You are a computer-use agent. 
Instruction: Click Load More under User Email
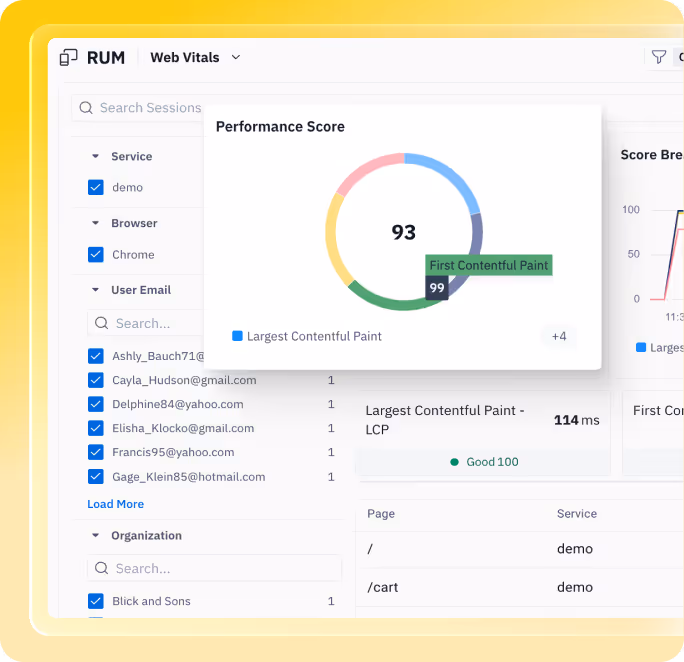pyautogui.click(x=116, y=504)
